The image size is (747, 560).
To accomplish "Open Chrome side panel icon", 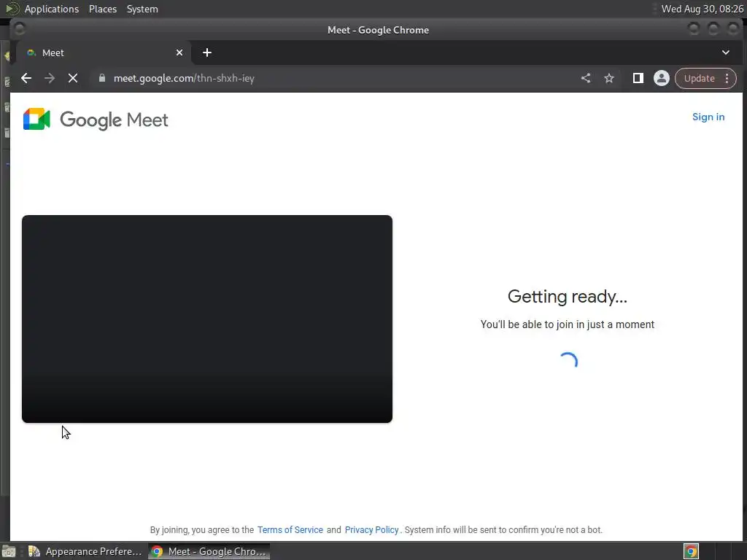I will [x=638, y=78].
